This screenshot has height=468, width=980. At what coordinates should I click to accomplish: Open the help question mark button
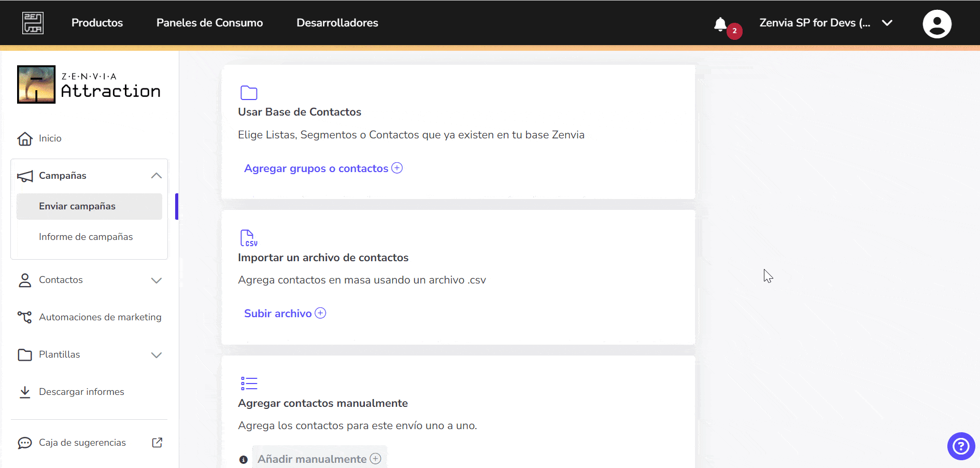click(960, 446)
